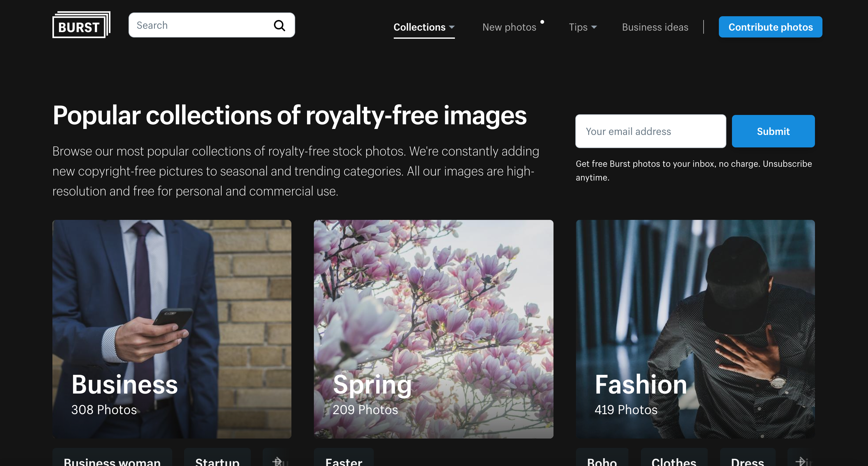Click the Burst logo
868x466 pixels.
81,25
